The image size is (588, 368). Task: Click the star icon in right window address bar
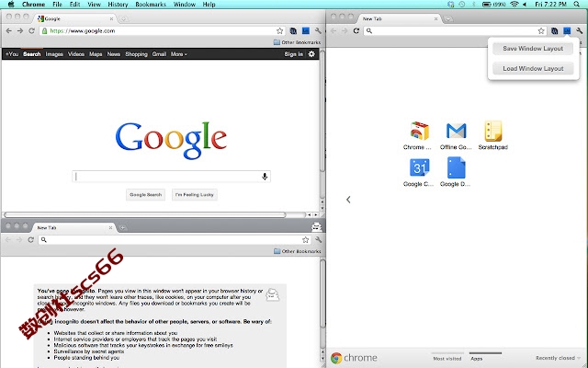pyautogui.click(x=541, y=31)
